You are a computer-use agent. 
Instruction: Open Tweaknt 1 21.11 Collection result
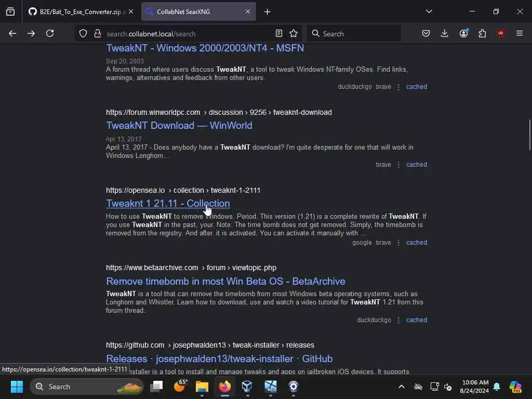(168, 204)
